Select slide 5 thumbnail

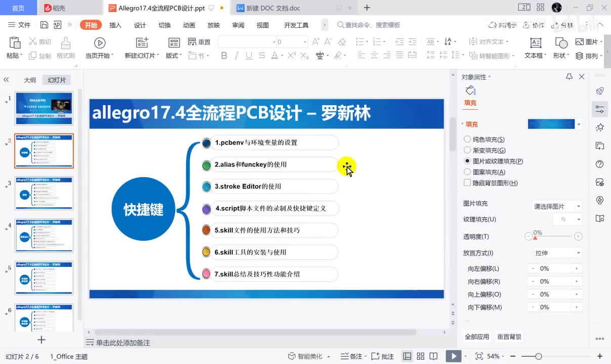coord(44,278)
